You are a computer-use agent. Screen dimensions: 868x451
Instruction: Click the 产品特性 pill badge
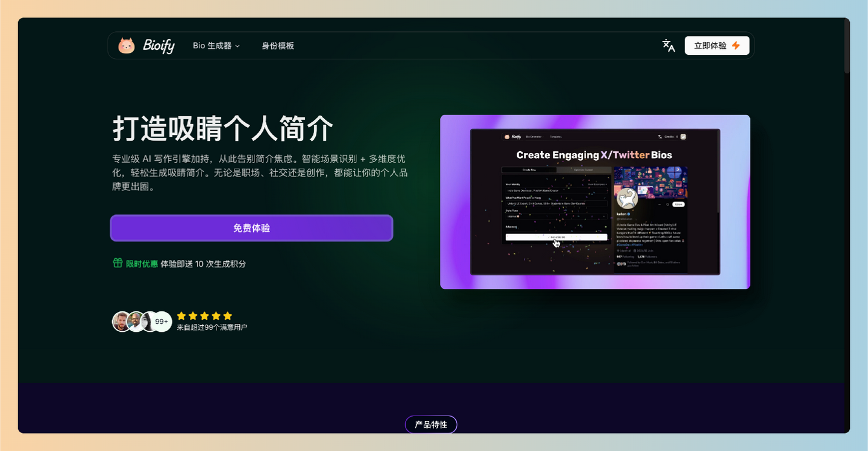[x=431, y=425]
